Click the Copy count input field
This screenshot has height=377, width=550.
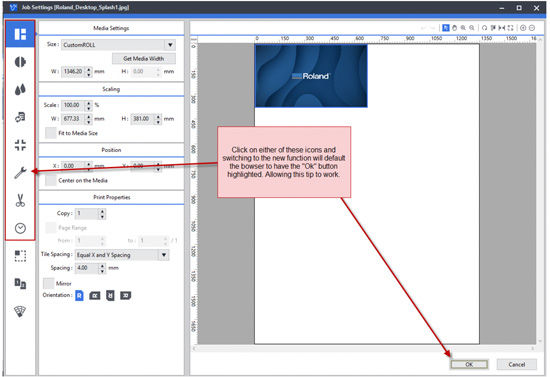(x=87, y=213)
